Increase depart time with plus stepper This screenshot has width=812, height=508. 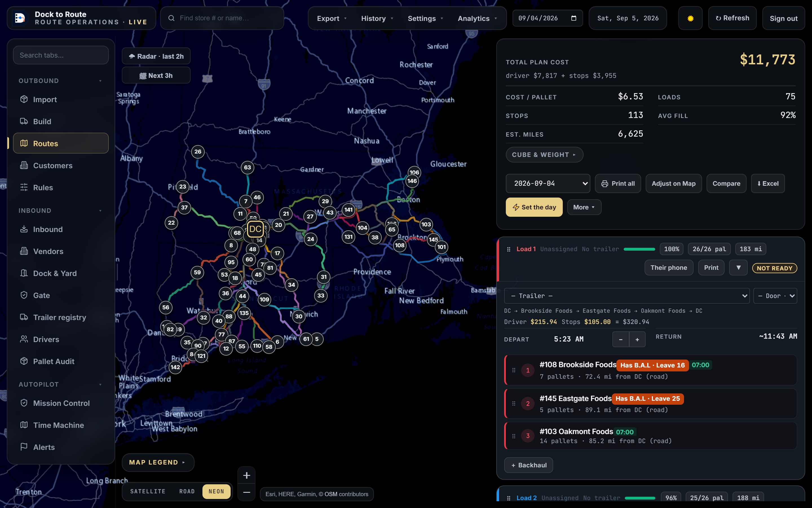coord(637,339)
